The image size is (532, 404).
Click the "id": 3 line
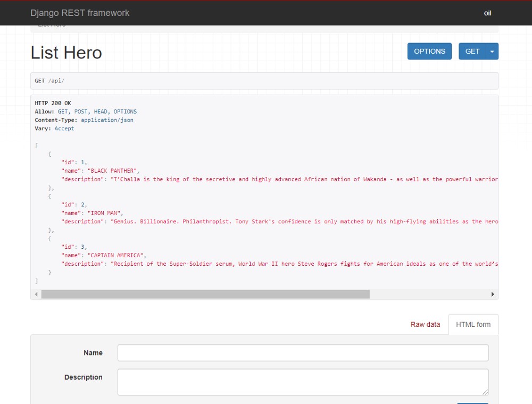[x=74, y=247]
